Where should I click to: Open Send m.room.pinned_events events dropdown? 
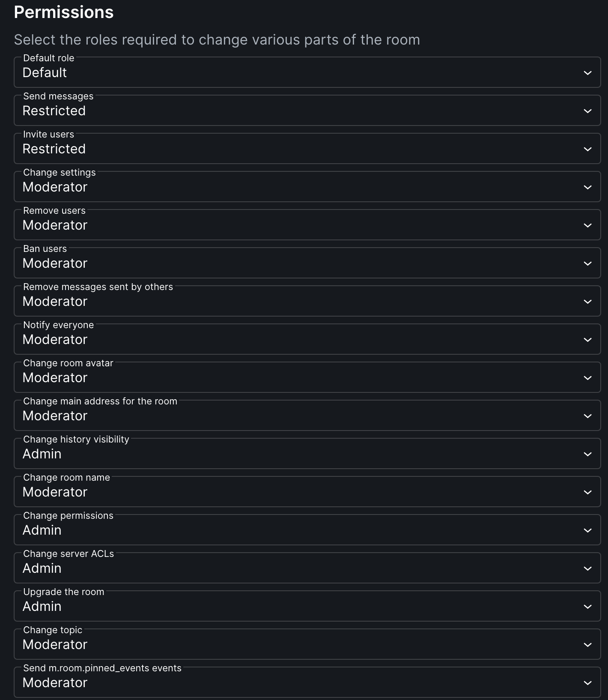tap(307, 682)
